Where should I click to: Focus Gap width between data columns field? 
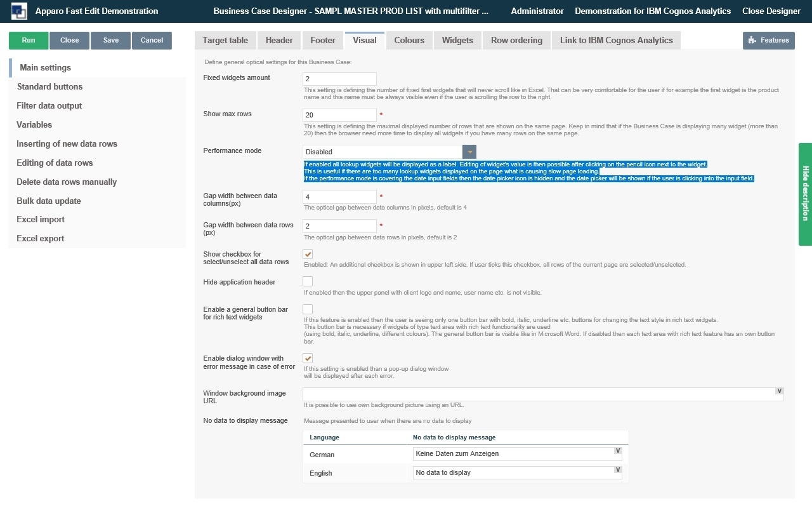point(340,197)
